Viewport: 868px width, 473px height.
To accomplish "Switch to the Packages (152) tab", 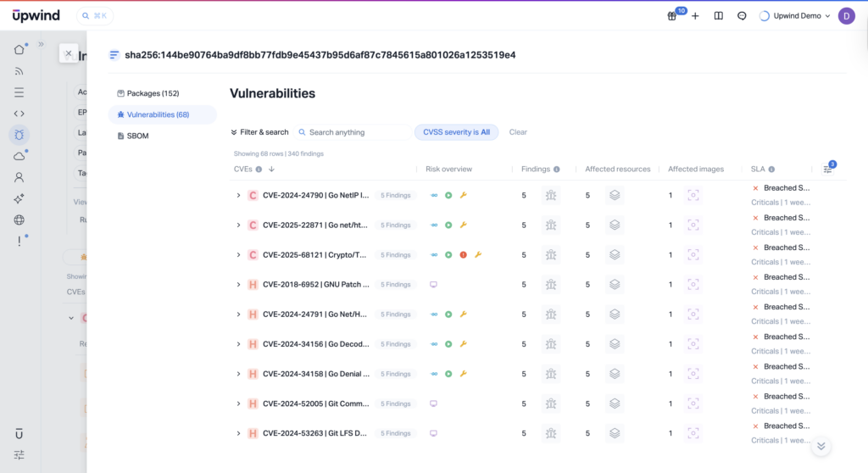I will (147, 93).
